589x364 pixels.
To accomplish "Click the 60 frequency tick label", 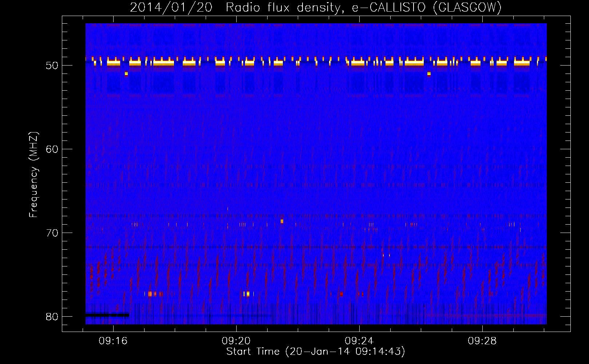I will [52, 149].
